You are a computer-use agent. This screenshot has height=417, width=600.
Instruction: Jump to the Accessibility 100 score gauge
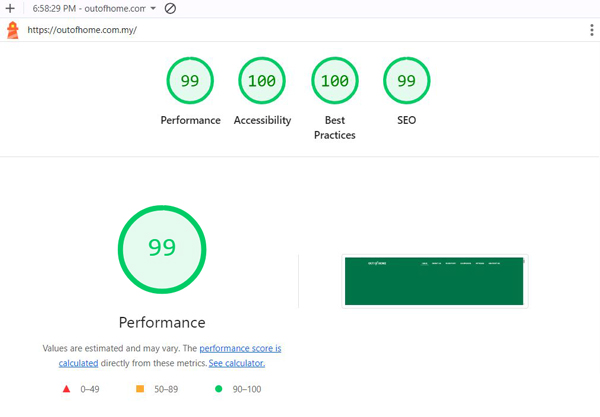click(x=262, y=80)
